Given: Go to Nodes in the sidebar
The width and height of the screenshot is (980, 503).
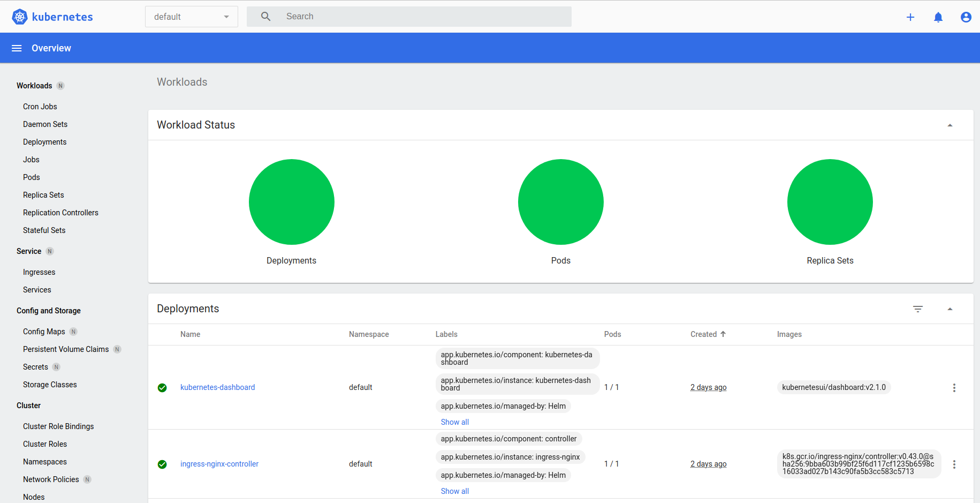Looking at the screenshot, I should point(34,497).
